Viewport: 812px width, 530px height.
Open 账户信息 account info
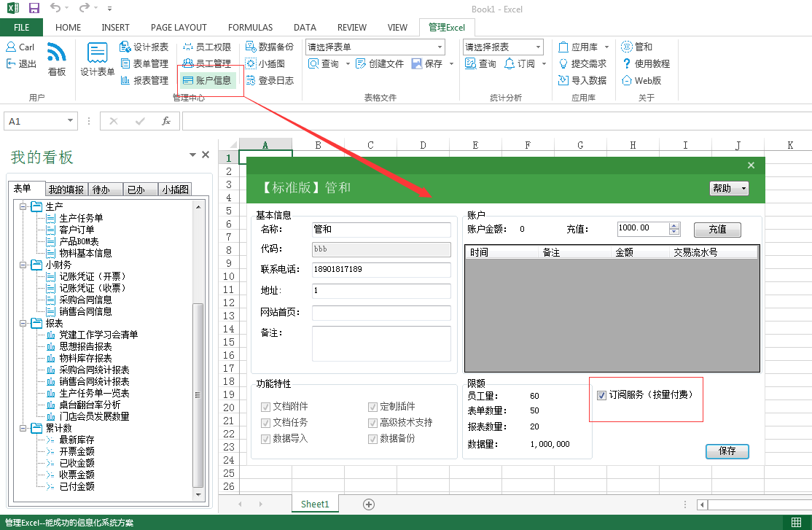coord(206,80)
